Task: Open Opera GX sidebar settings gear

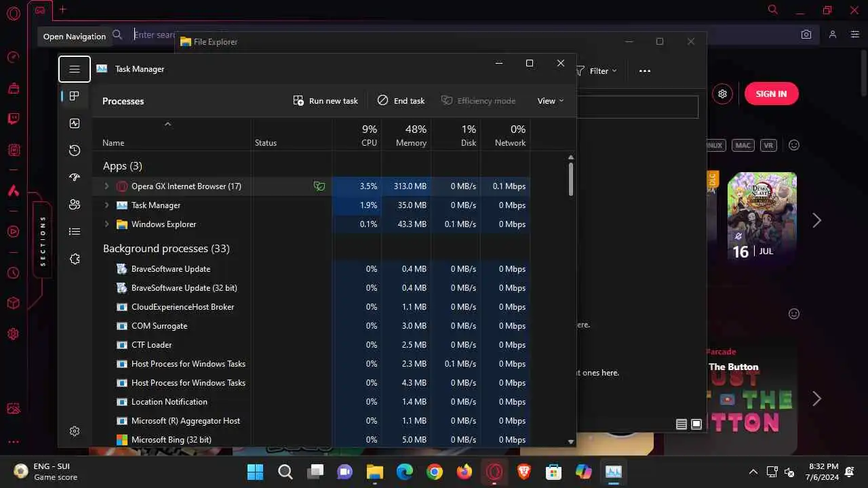Action: 13,334
